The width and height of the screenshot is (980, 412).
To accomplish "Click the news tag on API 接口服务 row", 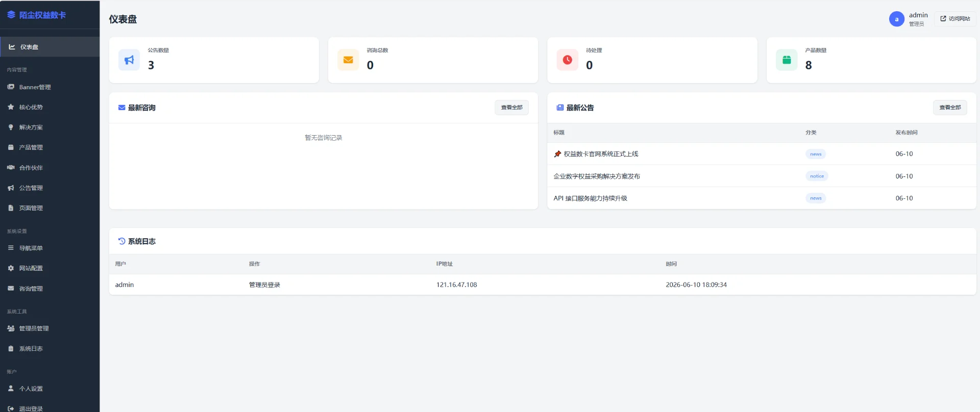I will pyautogui.click(x=816, y=198).
